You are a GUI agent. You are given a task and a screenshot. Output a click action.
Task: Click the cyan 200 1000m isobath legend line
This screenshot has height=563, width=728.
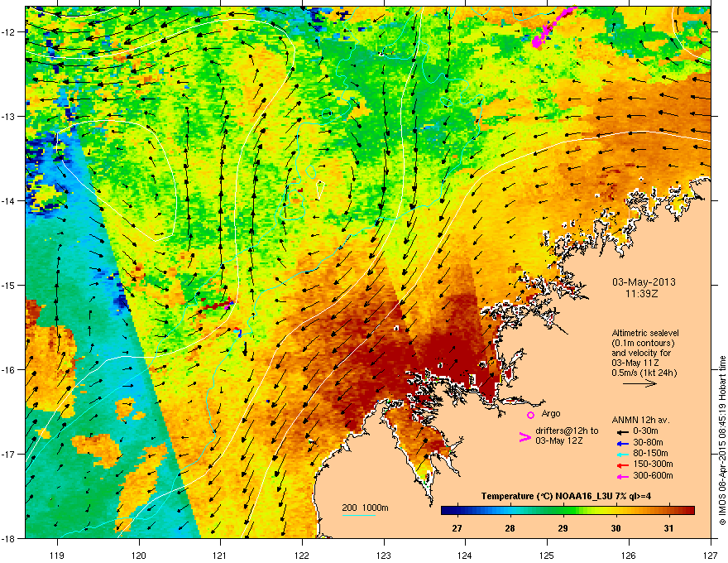[x=359, y=515]
